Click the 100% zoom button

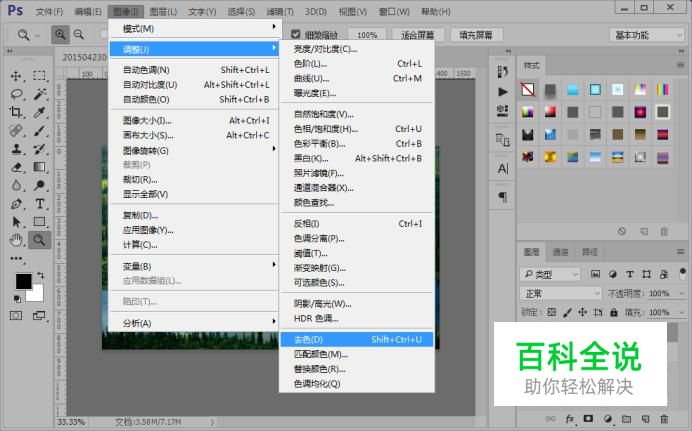click(367, 35)
